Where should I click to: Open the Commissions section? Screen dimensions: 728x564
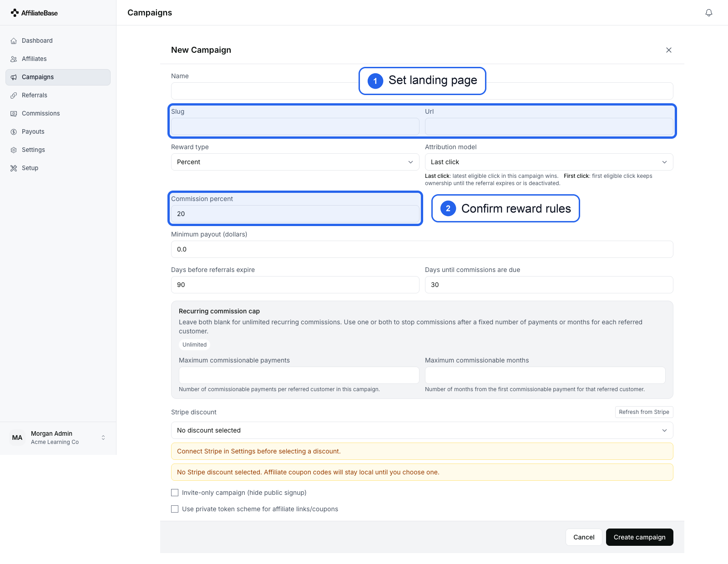click(x=58, y=113)
